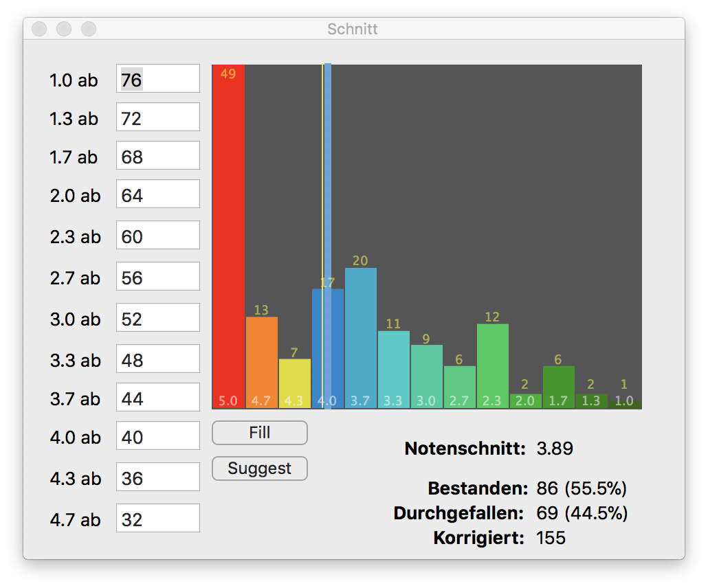This screenshot has height=588, width=708.
Task: Click the light blue average marker line
Action: tap(328, 236)
